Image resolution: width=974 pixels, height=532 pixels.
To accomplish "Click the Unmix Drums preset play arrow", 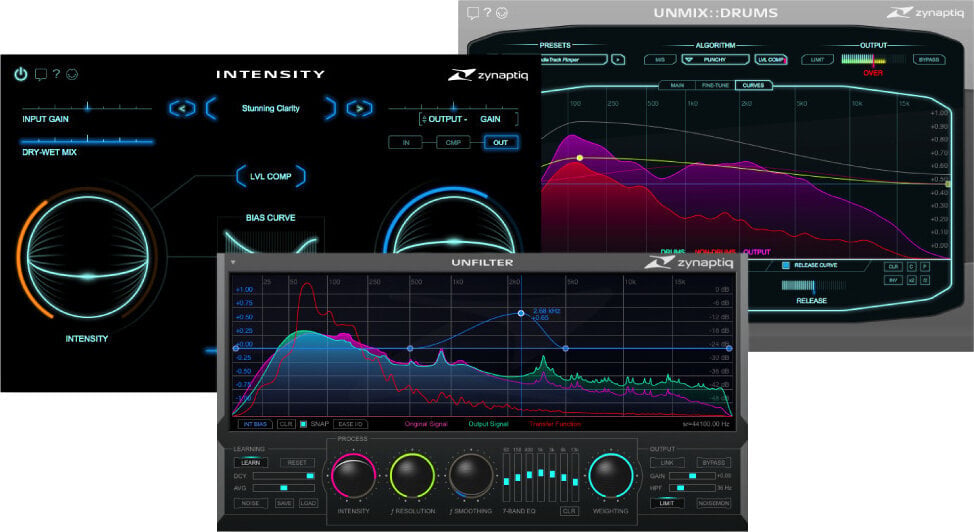I will click(x=617, y=60).
